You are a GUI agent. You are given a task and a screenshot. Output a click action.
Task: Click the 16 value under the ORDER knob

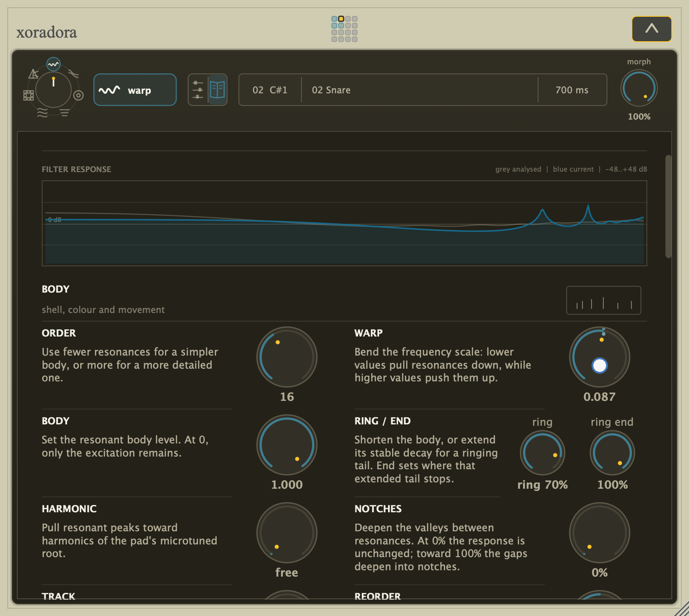coord(287,397)
